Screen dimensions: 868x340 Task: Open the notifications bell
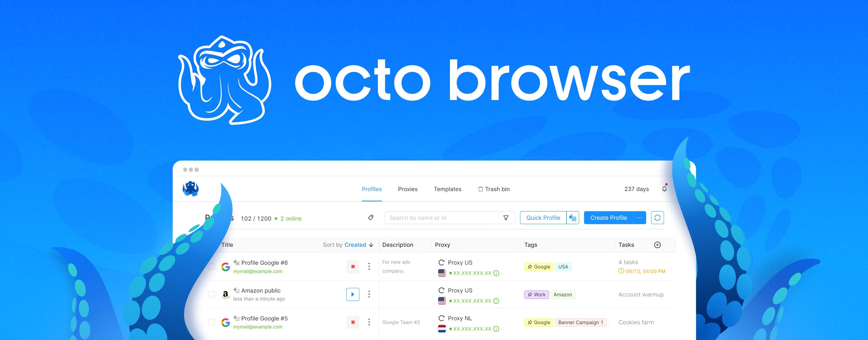click(x=664, y=189)
